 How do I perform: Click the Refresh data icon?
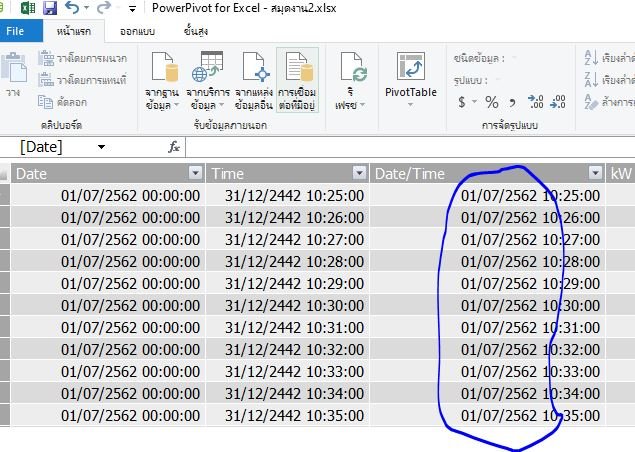click(353, 81)
